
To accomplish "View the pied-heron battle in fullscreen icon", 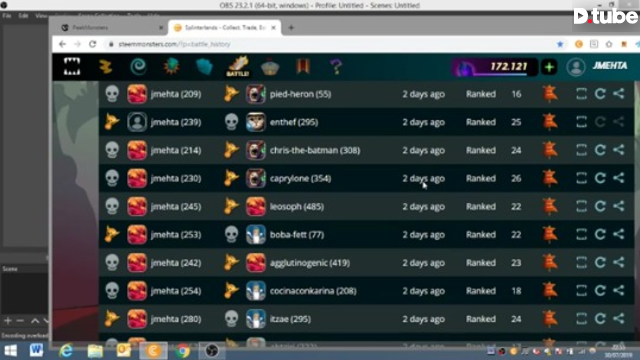I will click(x=581, y=94).
